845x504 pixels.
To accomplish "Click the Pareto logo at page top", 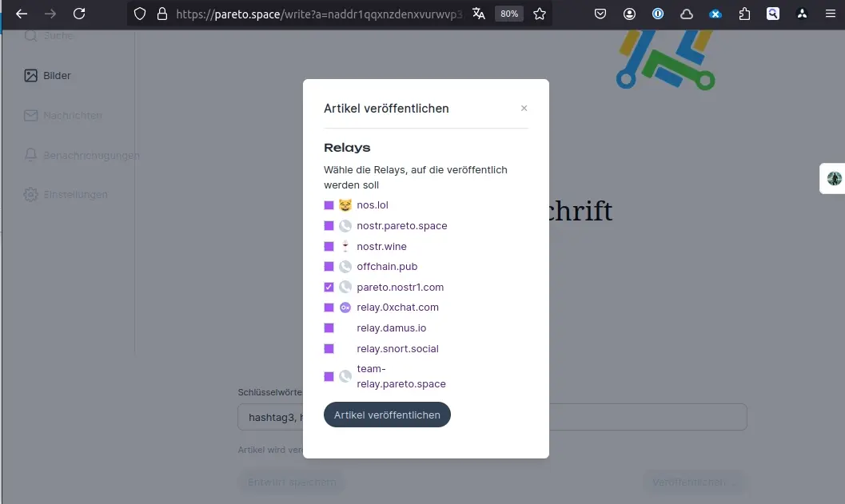I will [666, 59].
